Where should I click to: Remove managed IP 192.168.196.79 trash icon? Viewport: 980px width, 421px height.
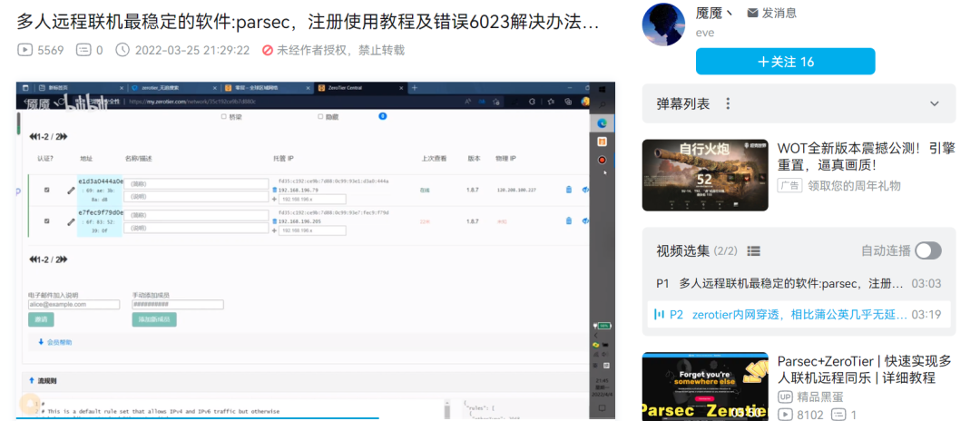(274, 190)
